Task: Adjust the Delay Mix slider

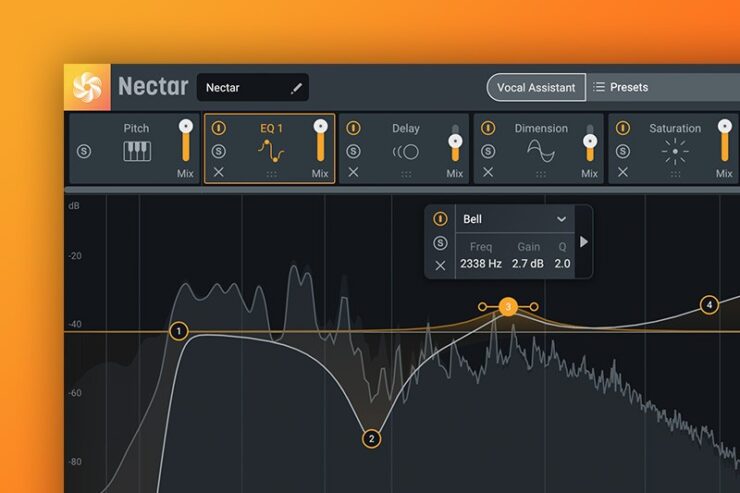Action: (x=455, y=143)
